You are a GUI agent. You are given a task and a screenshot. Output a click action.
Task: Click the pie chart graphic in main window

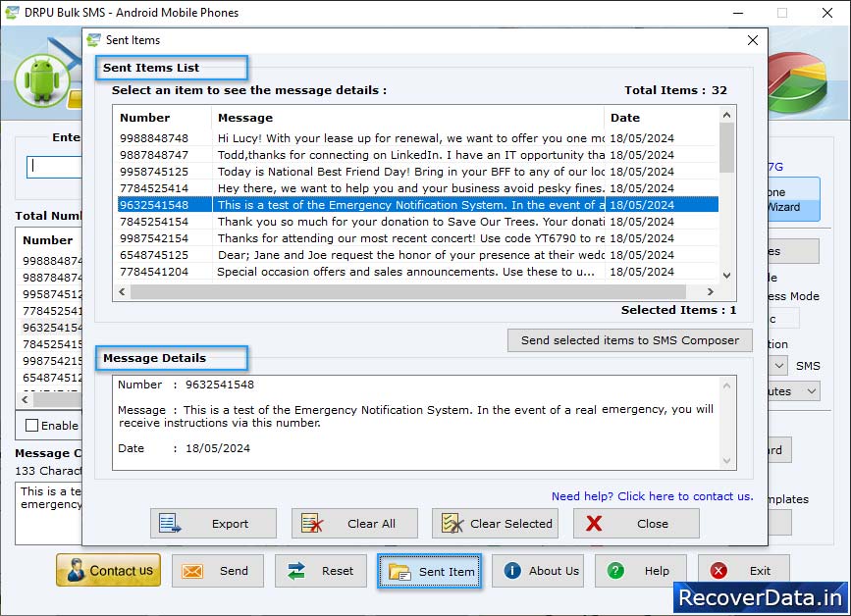click(x=797, y=81)
